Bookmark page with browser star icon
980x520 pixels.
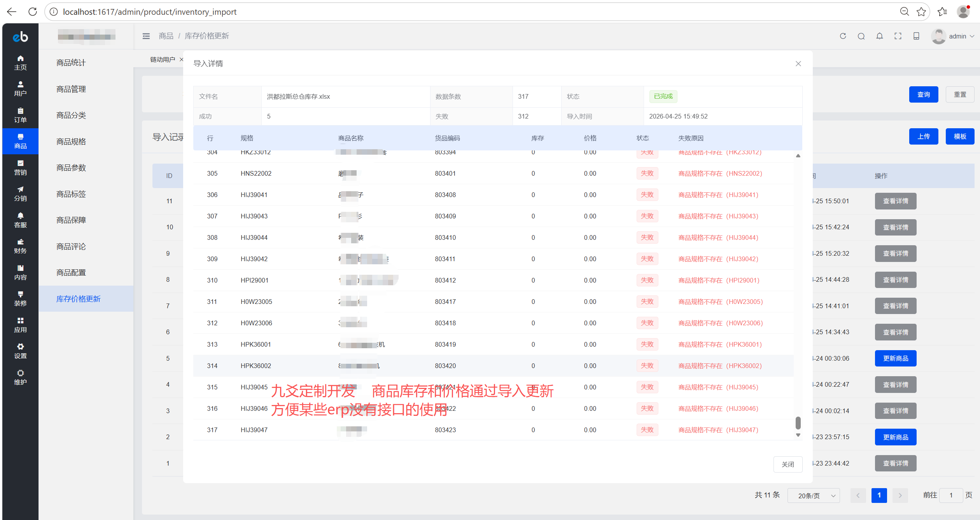921,12
